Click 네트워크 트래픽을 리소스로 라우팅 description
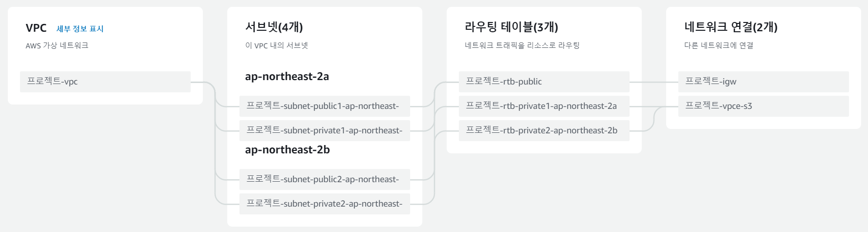This screenshot has width=868, height=232. [522, 45]
